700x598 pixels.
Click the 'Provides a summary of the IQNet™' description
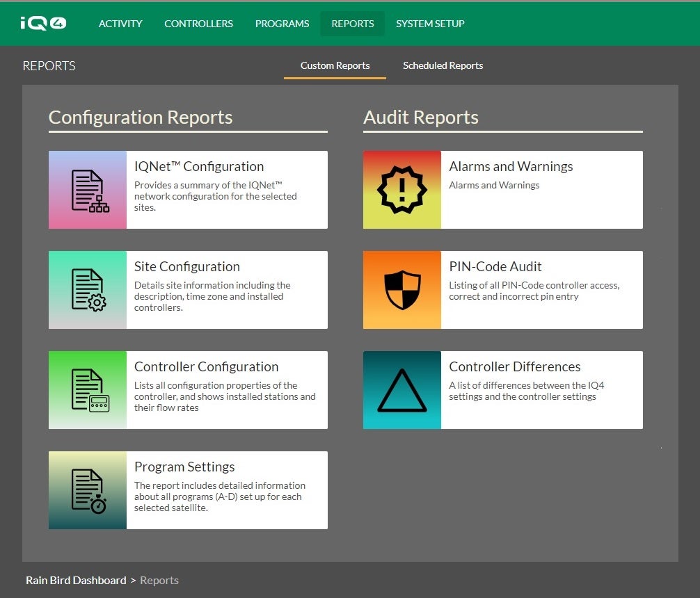click(216, 196)
